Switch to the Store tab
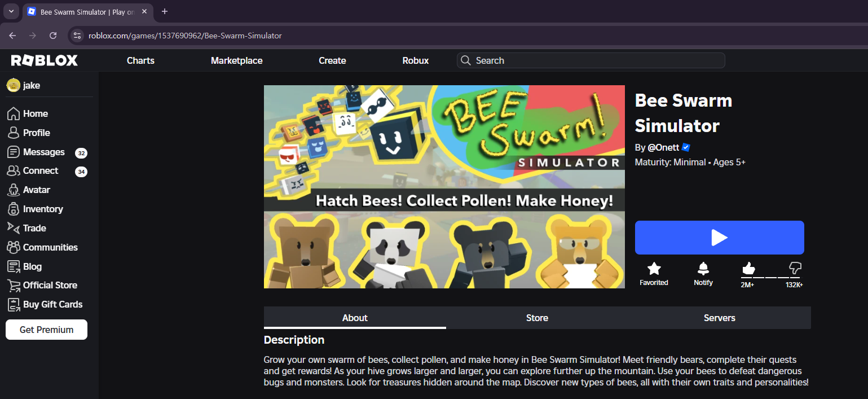Screen dimensions: 868x399 537,318
